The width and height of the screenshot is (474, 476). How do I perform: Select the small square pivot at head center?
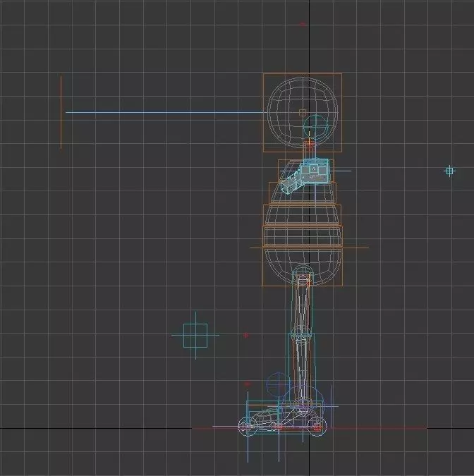click(303, 113)
